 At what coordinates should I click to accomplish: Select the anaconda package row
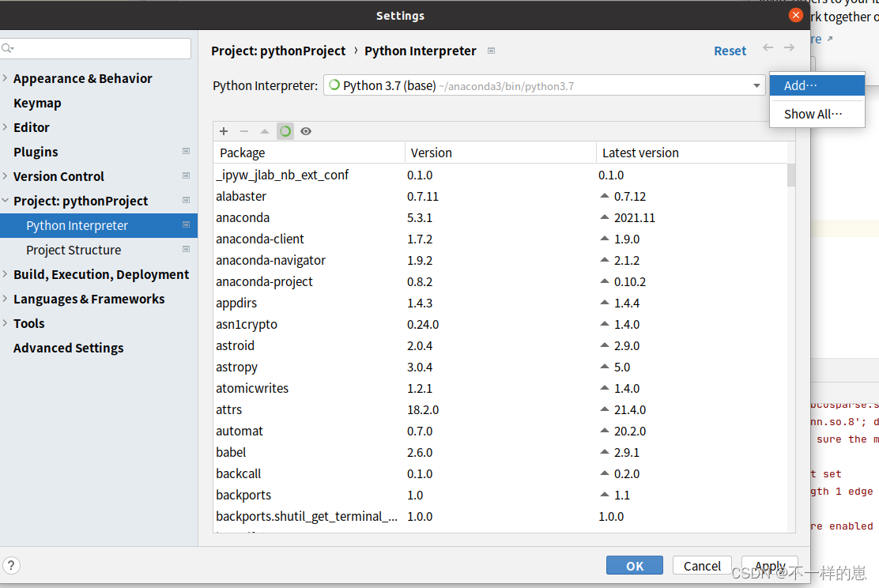coord(500,217)
